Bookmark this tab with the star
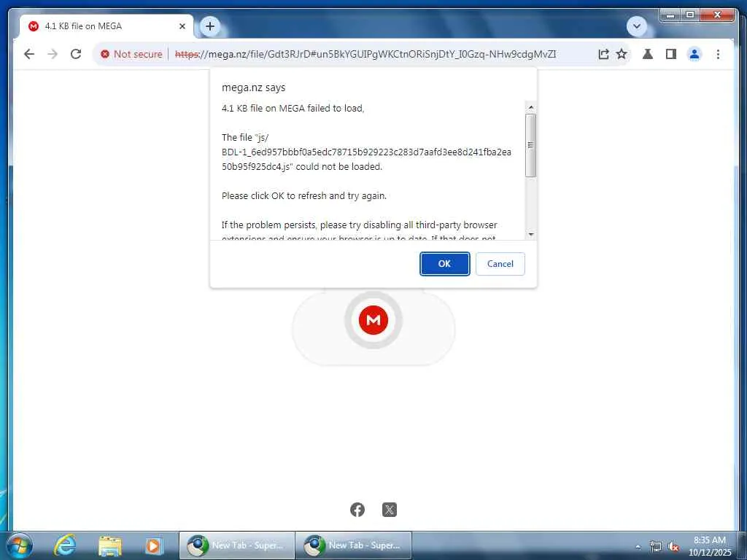This screenshot has height=560, width=747. (x=622, y=54)
